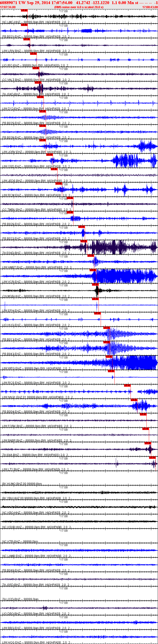Click the NC KTR SHZ station label
158x644 pixels.
(20, 542)
